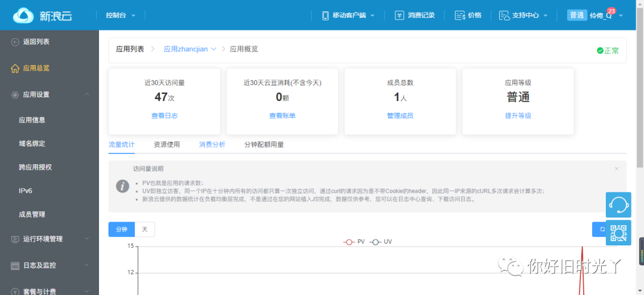The width and height of the screenshot is (644, 295).
Task: Toggle the UV series in chart legend
Action: coord(380,242)
